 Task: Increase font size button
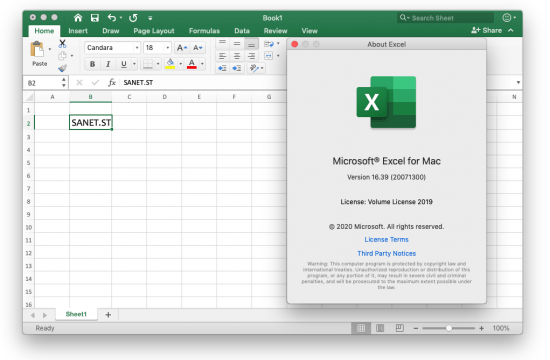pyautogui.click(x=182, y=48)
